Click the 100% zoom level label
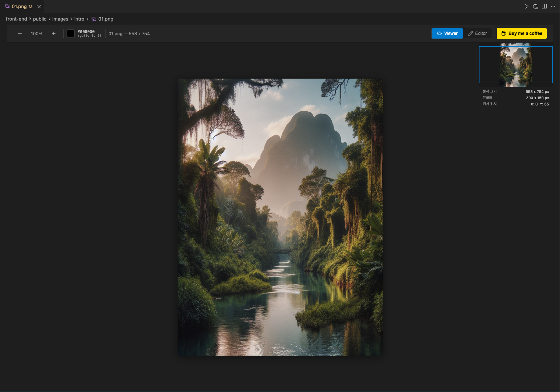 36,33
